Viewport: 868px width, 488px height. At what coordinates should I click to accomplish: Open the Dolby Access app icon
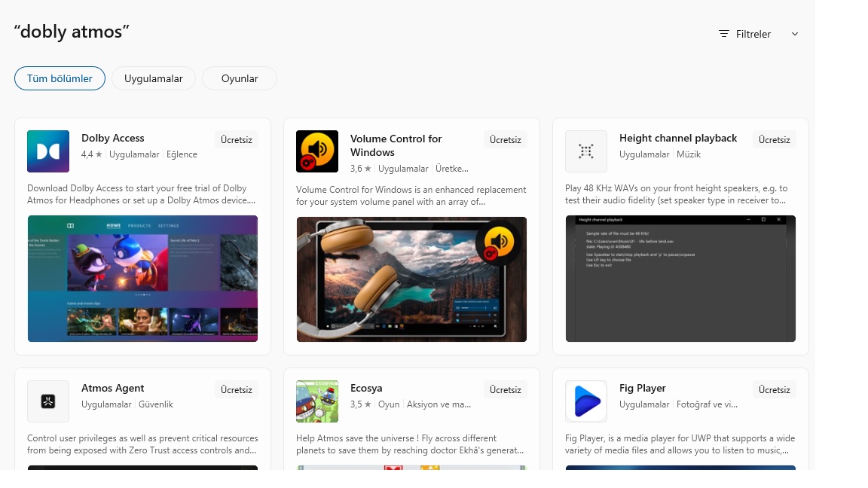tap(48, 151)
